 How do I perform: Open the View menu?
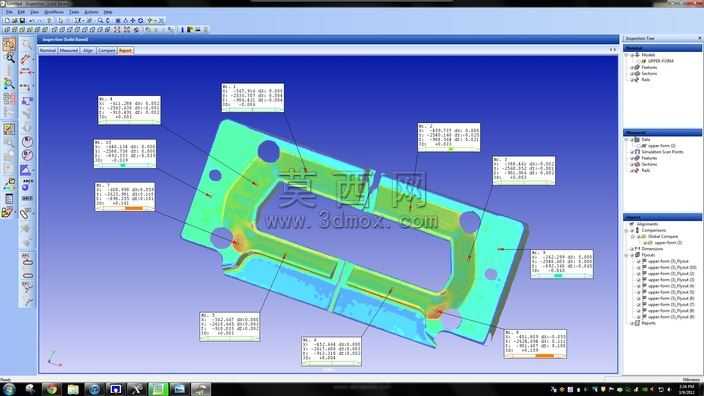point(35,12)
